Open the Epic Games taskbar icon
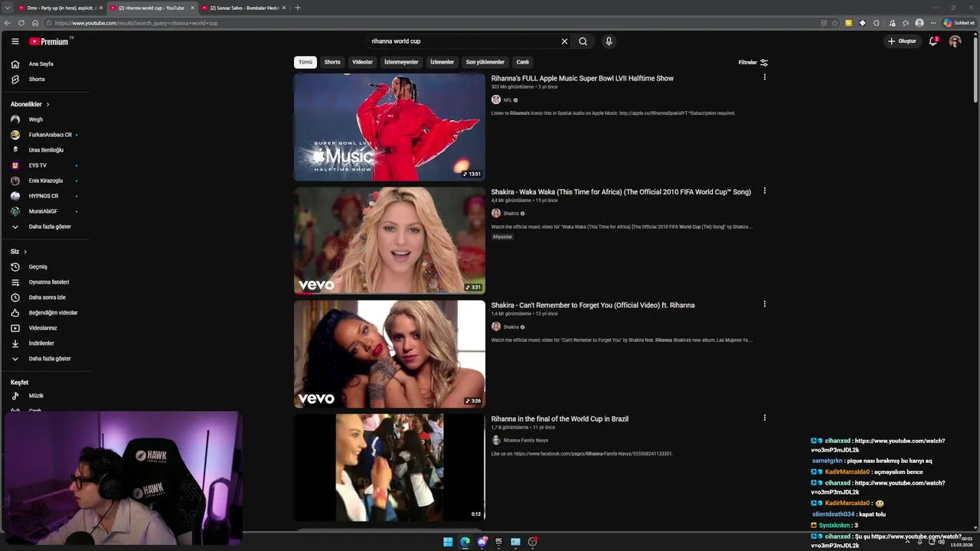980x551 pixels. click(498, 542)
